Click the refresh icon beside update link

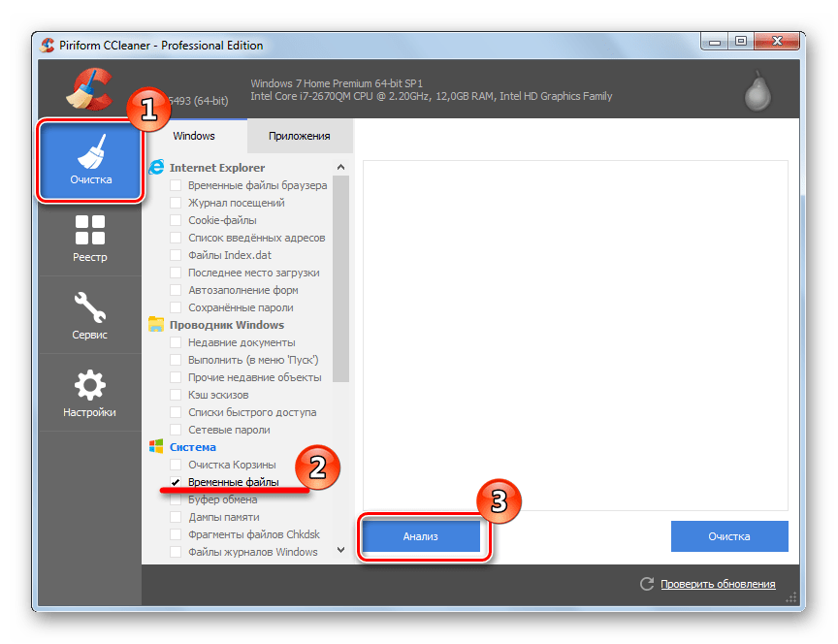(647, 584)
